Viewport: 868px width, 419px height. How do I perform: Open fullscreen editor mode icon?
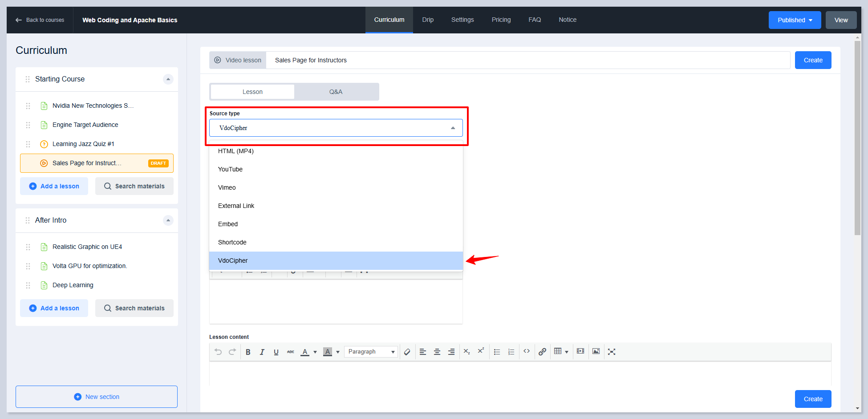(612, 352)
